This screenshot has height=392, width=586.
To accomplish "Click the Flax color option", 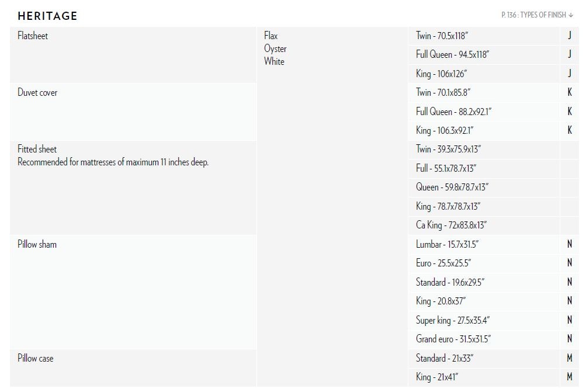I will pos(271,36).
